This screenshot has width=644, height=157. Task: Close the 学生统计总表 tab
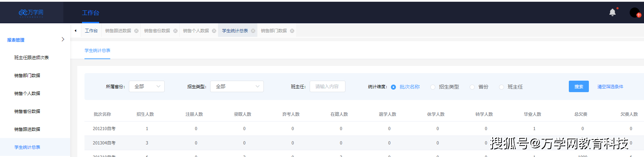coord(253,31)
